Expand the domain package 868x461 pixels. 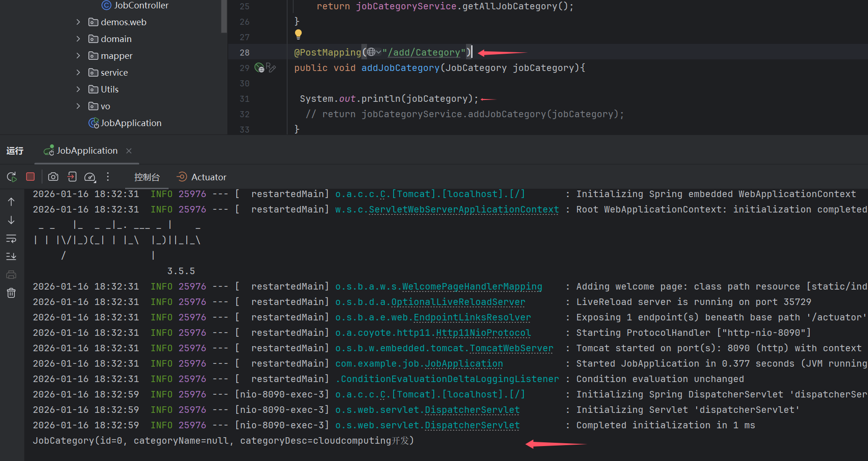coord(78,39)
